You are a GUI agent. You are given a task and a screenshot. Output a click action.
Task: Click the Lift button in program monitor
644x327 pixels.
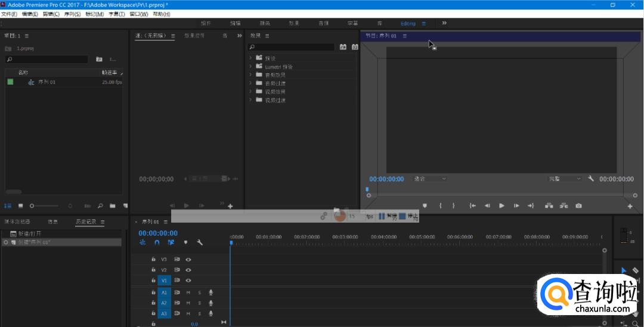pyautogui.click(x=549, y=206)
